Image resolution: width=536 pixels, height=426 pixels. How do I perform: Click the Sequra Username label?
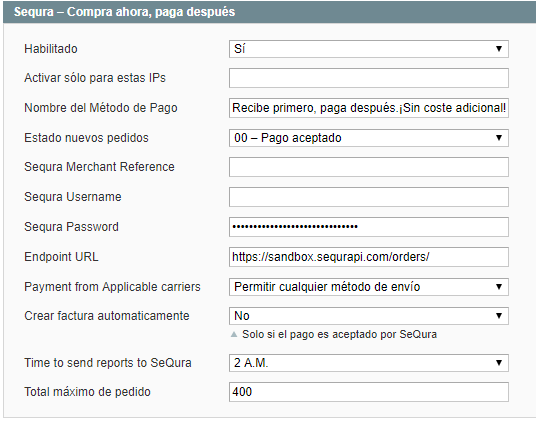click(73, 197)
